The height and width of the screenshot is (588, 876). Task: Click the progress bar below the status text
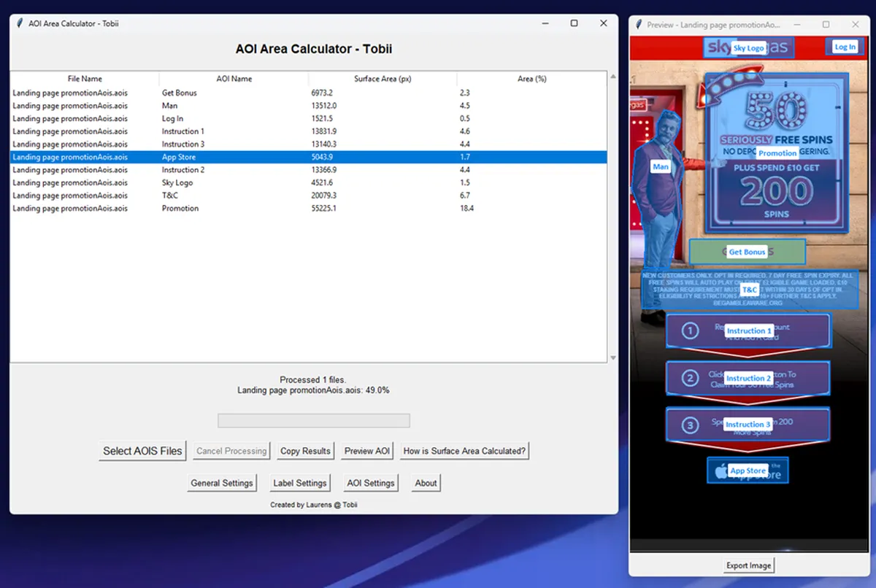coord(313,421)
